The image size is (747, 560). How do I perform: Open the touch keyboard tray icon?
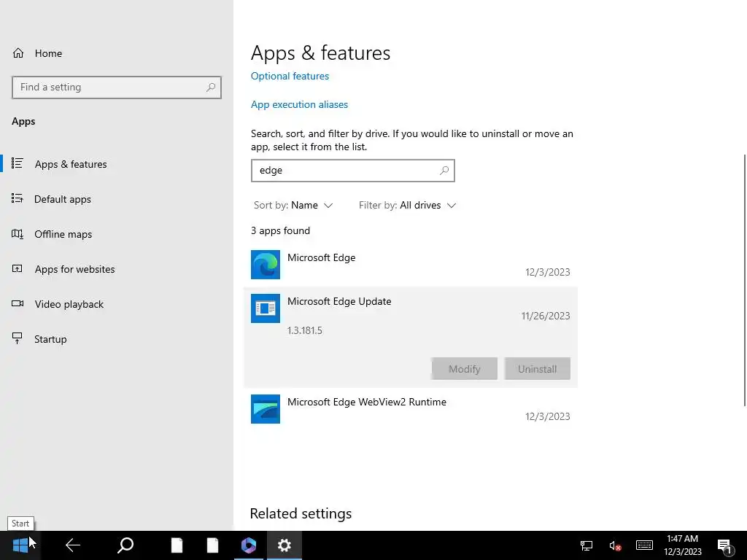(x=644, y=545)
